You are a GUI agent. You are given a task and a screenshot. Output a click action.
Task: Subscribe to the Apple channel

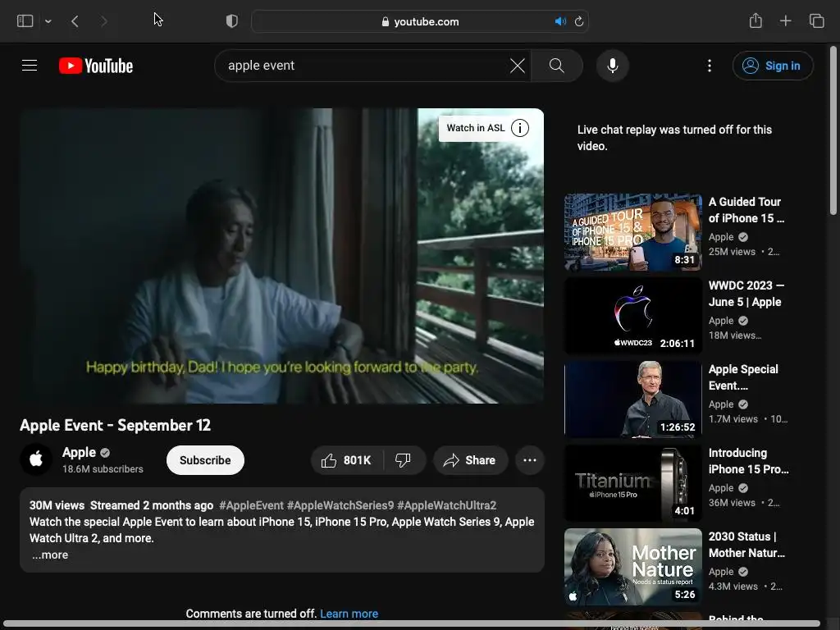[205, 460]
